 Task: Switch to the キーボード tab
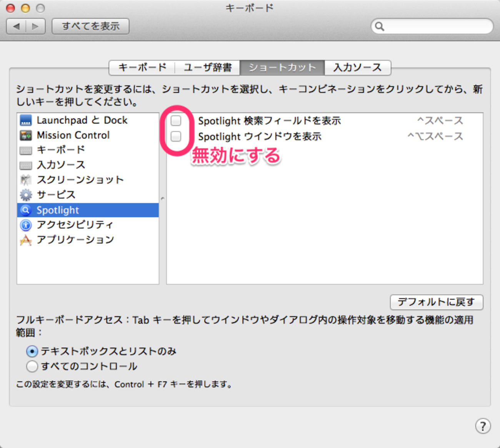point(142,68)
